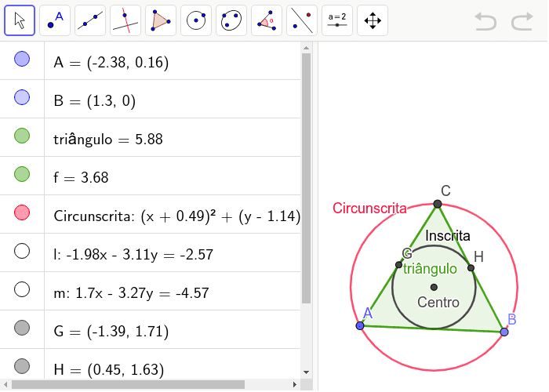Pick the Reflect about Line tool

(302, 20)
